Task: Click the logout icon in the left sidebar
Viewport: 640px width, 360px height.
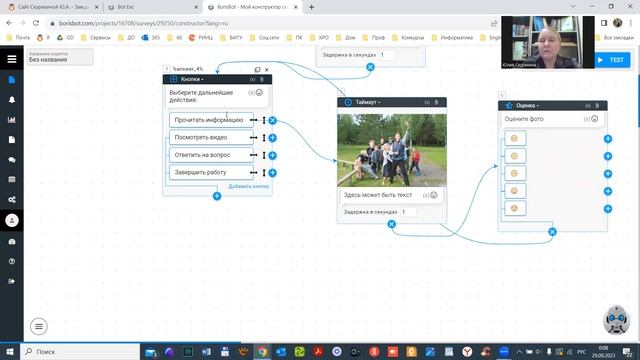Action: (x=12, y=281)
